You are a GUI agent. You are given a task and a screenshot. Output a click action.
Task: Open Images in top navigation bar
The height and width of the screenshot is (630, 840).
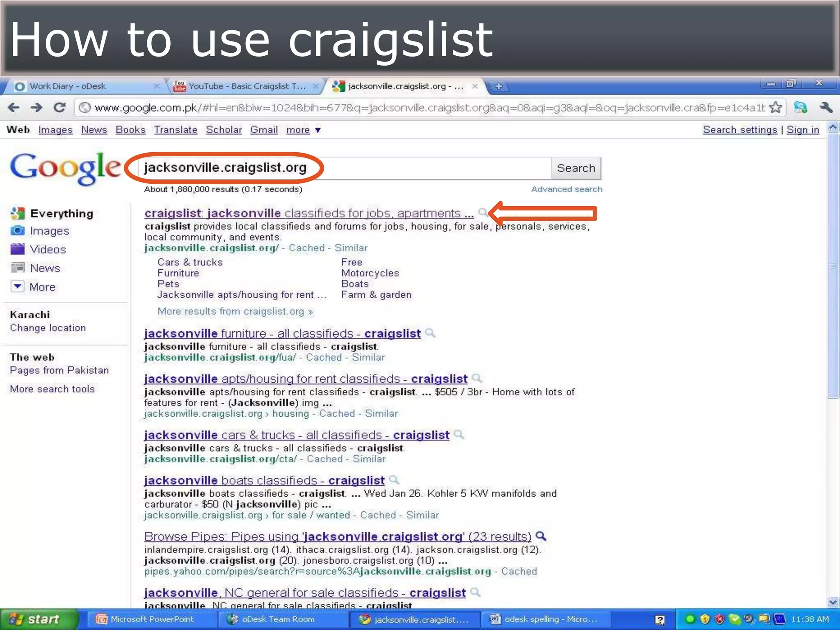pos(55,130)
